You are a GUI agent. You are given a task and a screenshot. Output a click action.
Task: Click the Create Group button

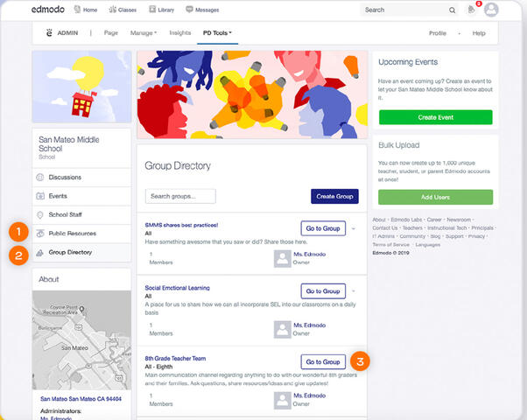point(334,196)
